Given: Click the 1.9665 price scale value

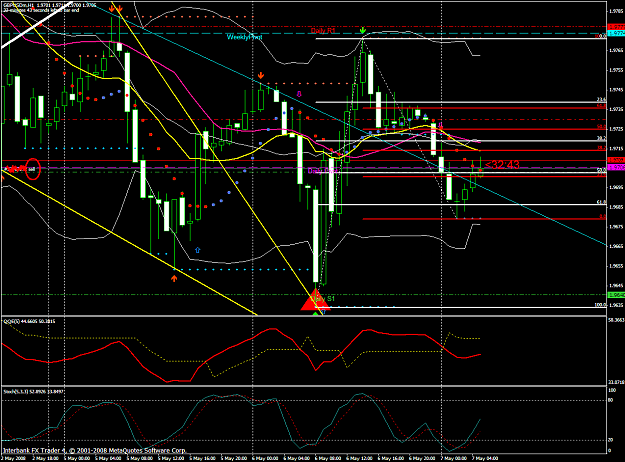Looking at the screenshot, I should pyautogui.click(x=616, y=246).
